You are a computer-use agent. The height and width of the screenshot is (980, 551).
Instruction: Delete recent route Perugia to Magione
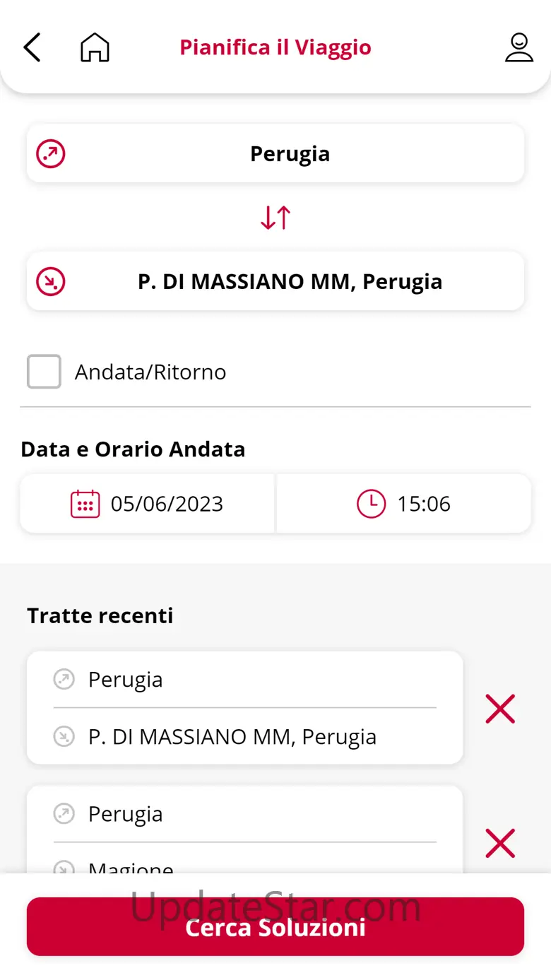pyautogui.click(x=500, y=842)
